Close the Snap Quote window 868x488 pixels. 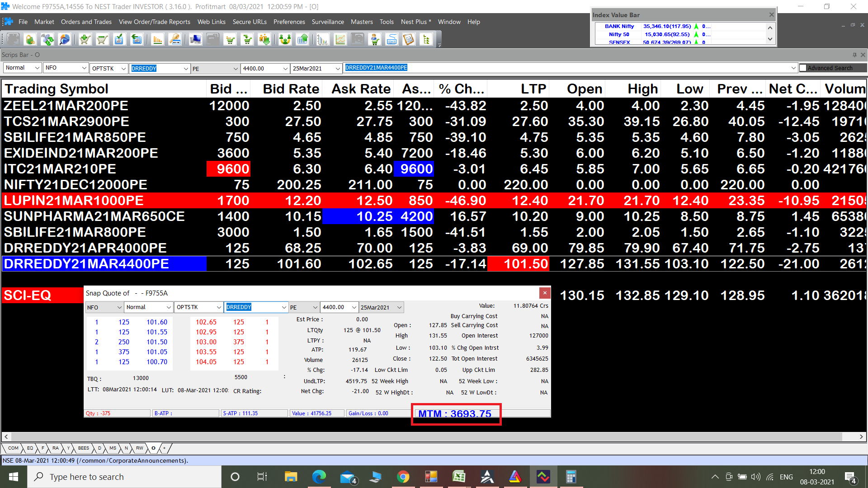[545, 293]
